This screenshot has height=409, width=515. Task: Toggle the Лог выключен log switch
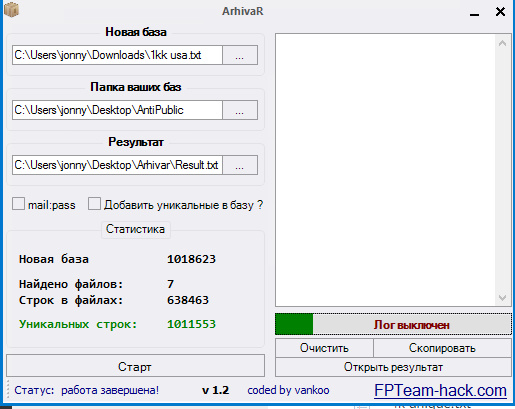(x=393, y=324)
